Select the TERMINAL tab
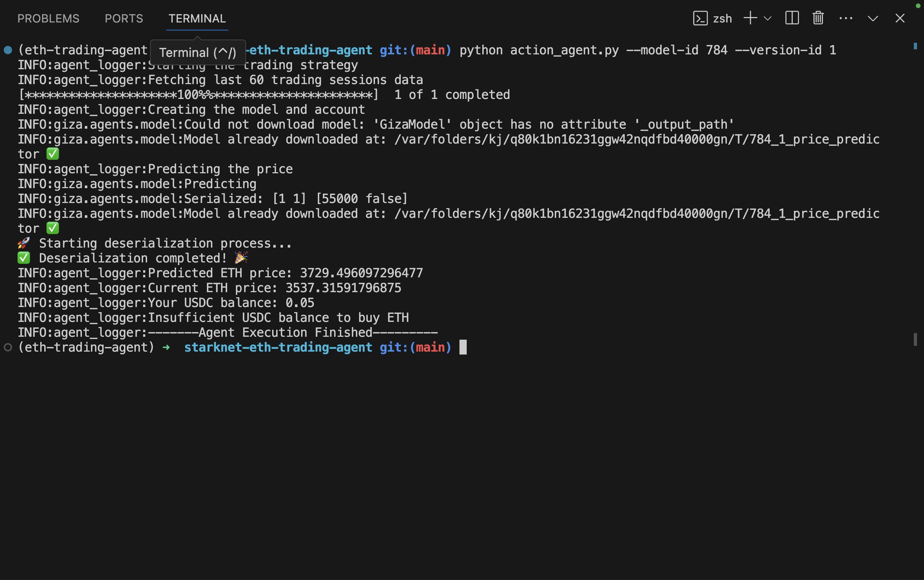924x580 pixels. (197, 18)
